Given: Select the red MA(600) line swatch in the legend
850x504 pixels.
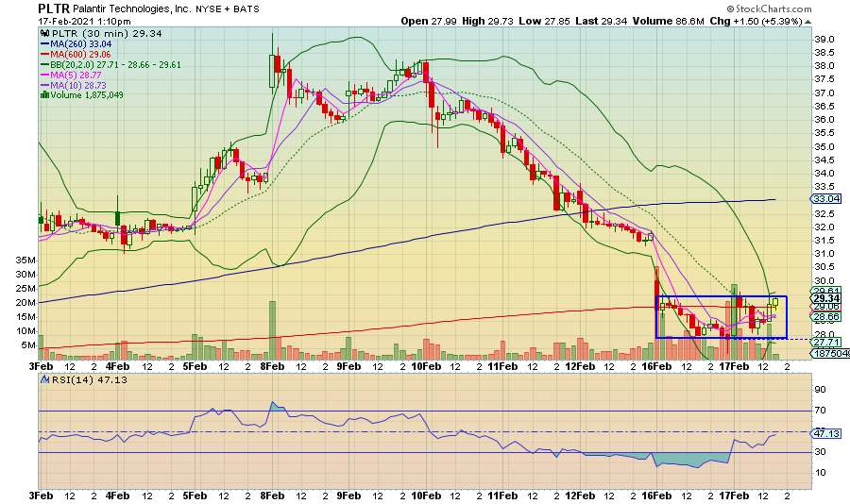Looking at the screenshot, I should point(45,54).
